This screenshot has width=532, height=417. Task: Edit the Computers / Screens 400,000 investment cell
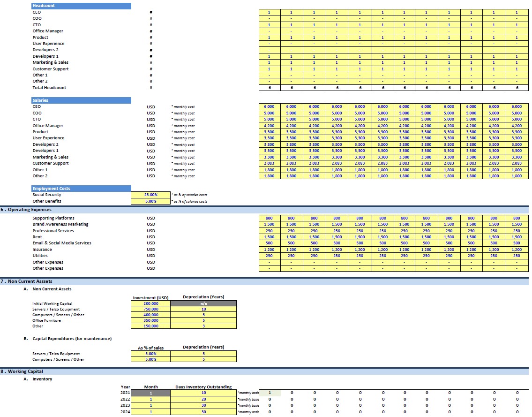[x=150, y=315]
